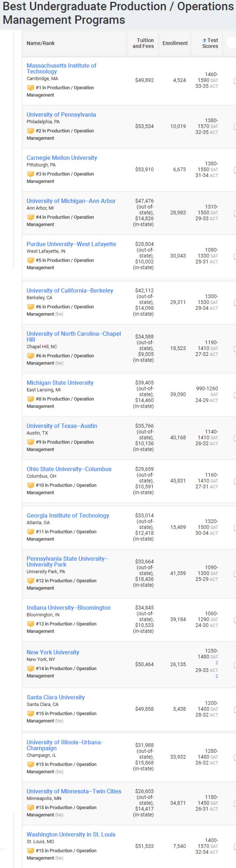The width and height of the screenshot is (236, 868).
Task: Click the ACT footnote 2 link for NYU
Action: [x=217, y=676]
